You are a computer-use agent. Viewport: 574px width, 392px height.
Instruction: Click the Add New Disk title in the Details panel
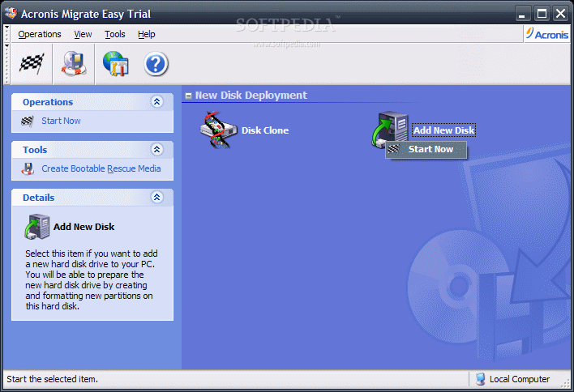(x=84, y=227)
